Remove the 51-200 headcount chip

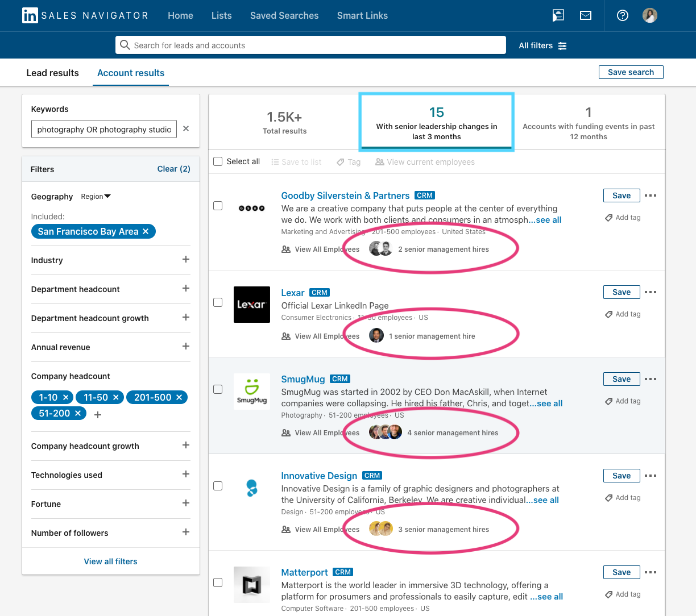pyautogui.click(x=78, y=413)
